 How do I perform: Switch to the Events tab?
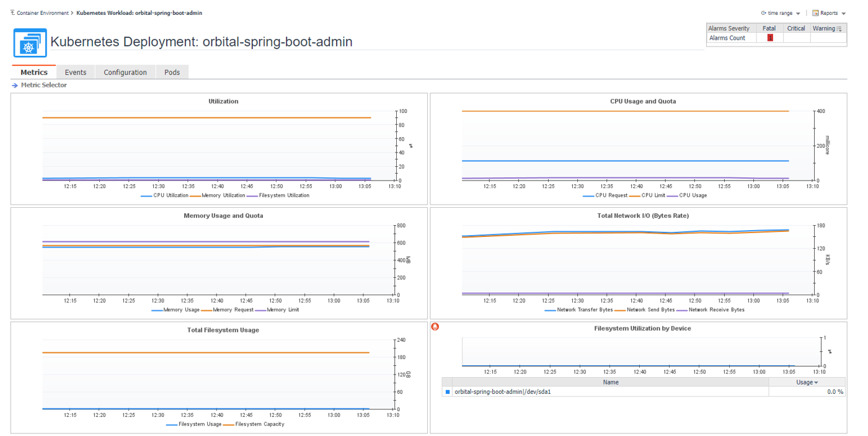click(76, 72)
